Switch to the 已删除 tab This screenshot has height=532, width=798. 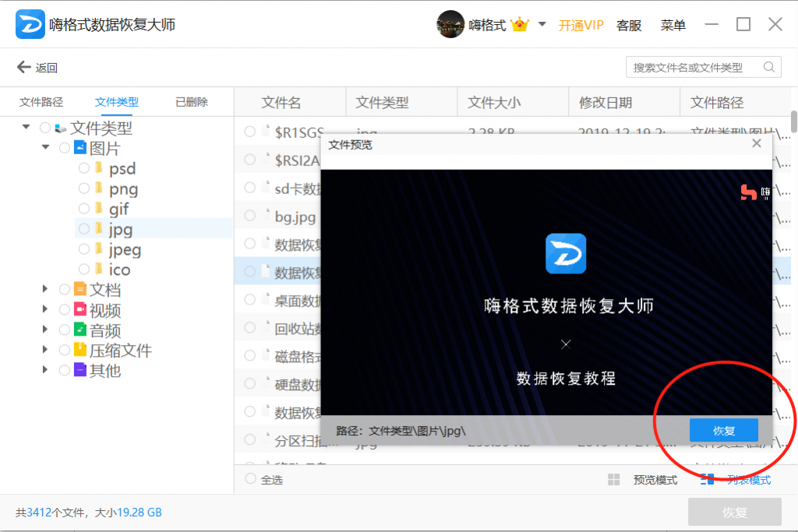coord(192,102)
